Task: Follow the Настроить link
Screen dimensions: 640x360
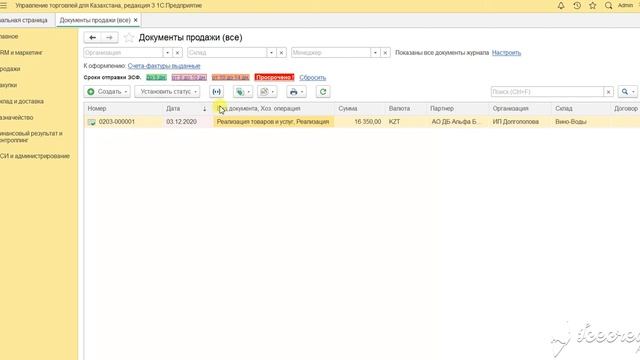Action: pyautogui.click(x=506, y=53)
